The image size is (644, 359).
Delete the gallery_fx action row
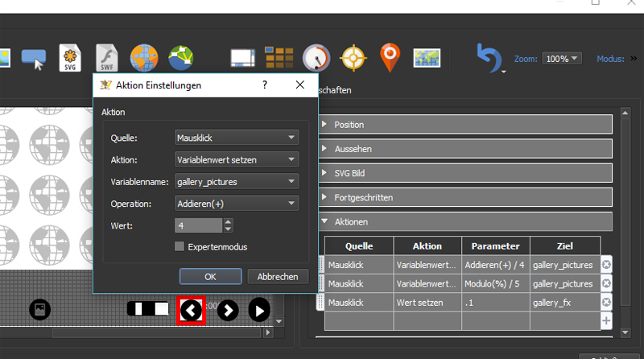pos(606,303)
